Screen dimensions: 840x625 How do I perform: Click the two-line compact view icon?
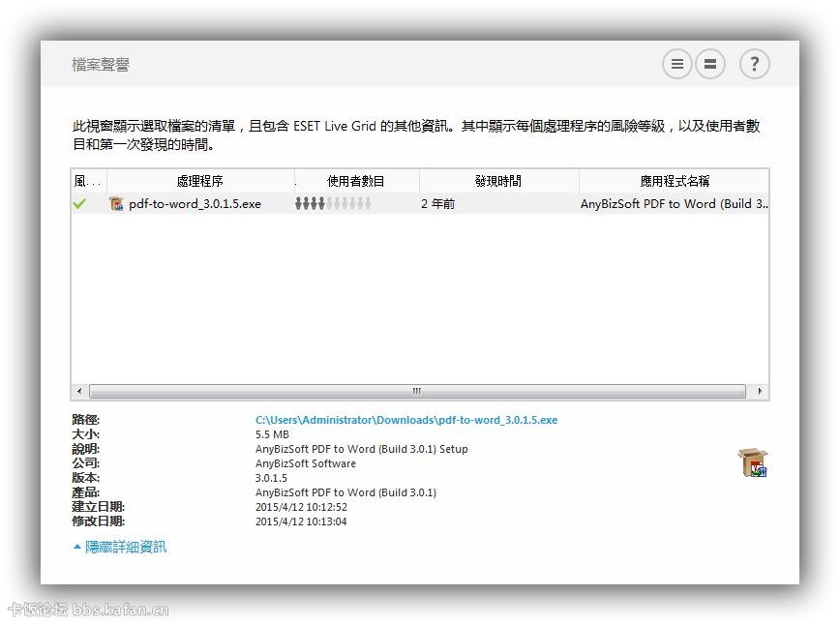[710, 65]
